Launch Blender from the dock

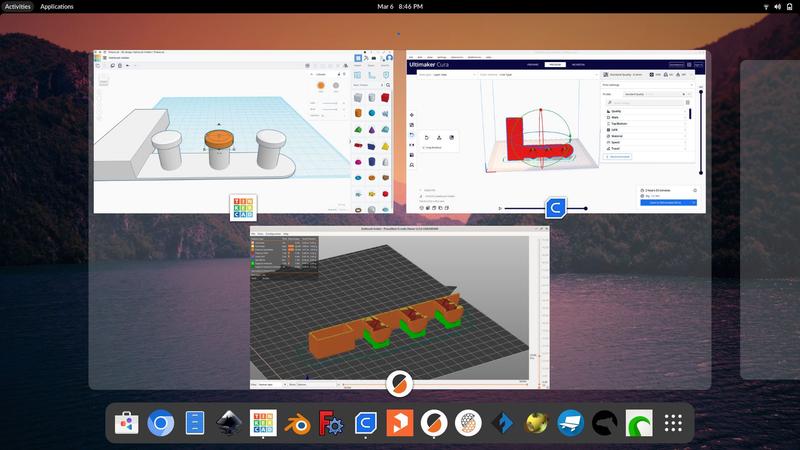[x=297, y=423]
